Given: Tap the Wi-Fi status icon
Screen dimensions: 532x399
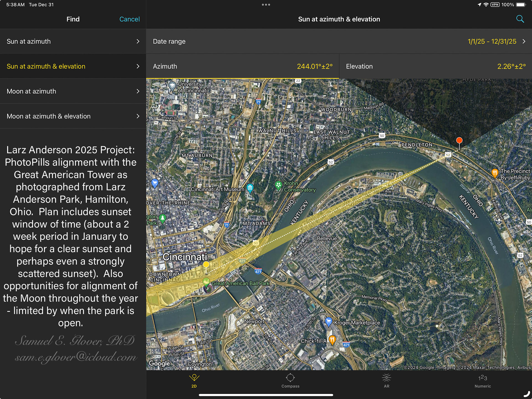Looking at the screenshot, I should click(486, 5).
